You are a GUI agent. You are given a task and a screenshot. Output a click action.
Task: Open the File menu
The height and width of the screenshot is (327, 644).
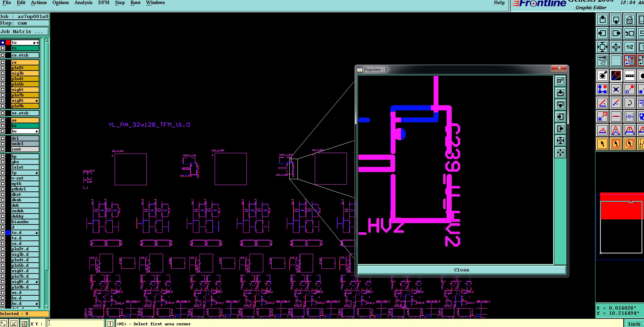pyautogui.click(x=7, y=3)
